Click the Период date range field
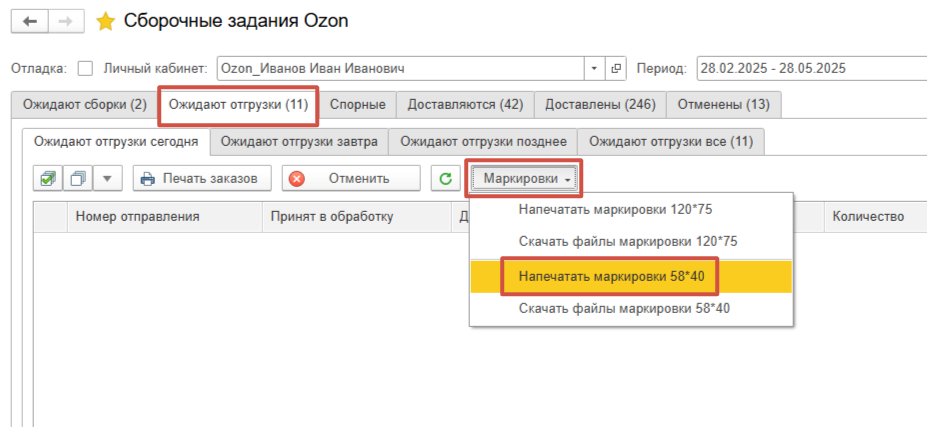 pyautogui.click(x=810, y=69)
